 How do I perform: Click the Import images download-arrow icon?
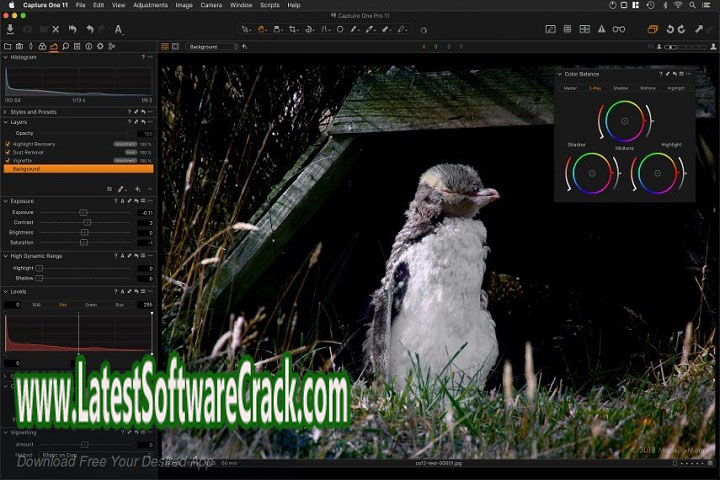coord(10,29)
